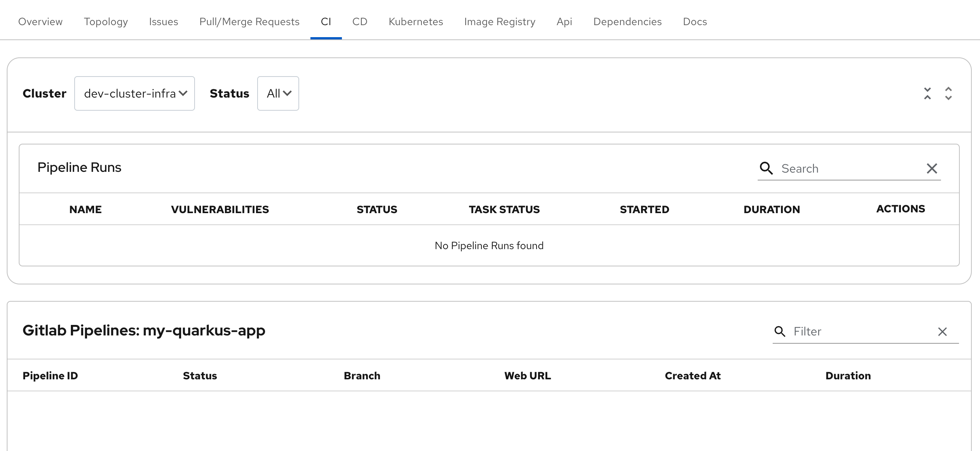Click the Pipeline Runs search magnifier icon
980x451 pixels.
[766, 168]
